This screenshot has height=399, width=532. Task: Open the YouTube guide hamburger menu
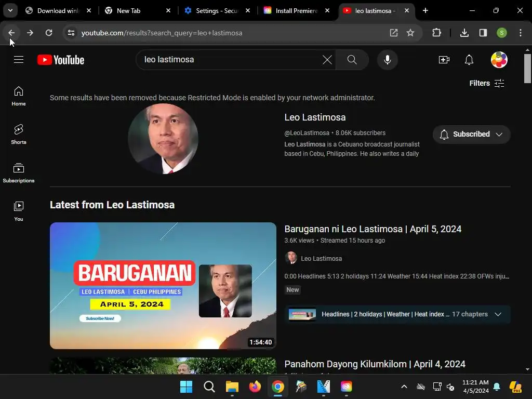click(x=19, y=60)
